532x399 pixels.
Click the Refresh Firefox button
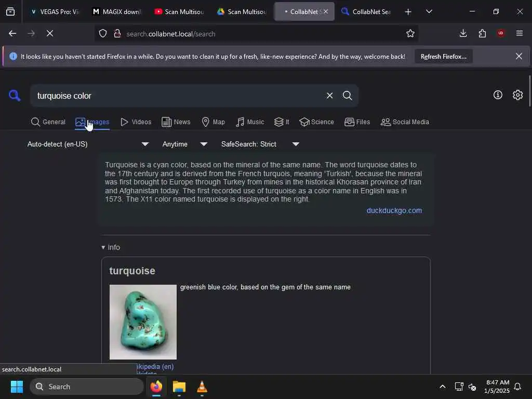pos(444,57)
